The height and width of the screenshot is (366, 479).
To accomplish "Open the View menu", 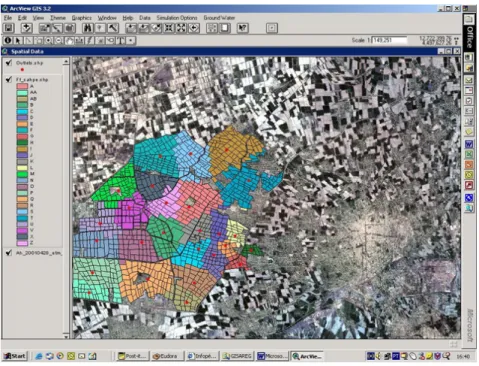I will [x=38, y=18].
